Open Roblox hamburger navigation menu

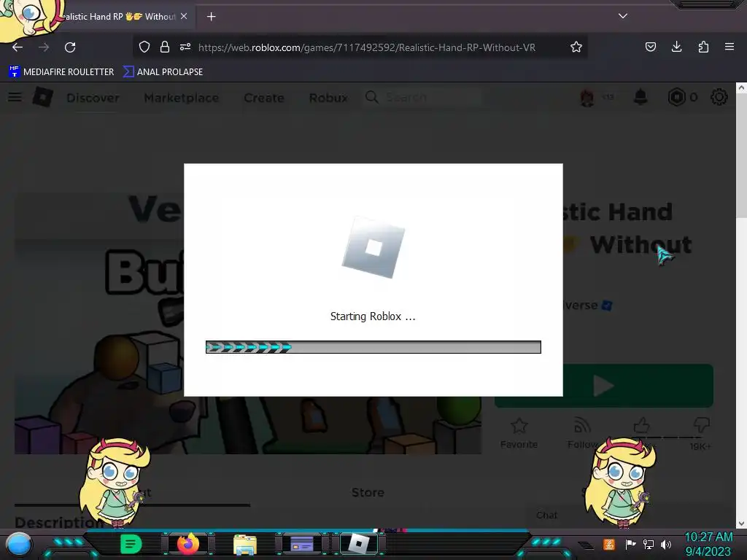click(x=15, y=97)
